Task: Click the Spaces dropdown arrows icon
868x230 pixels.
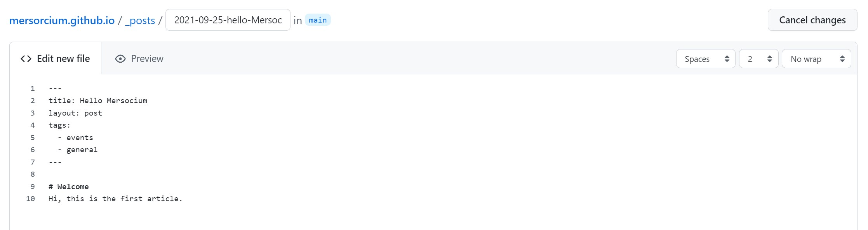Action: tap(727, 59)
